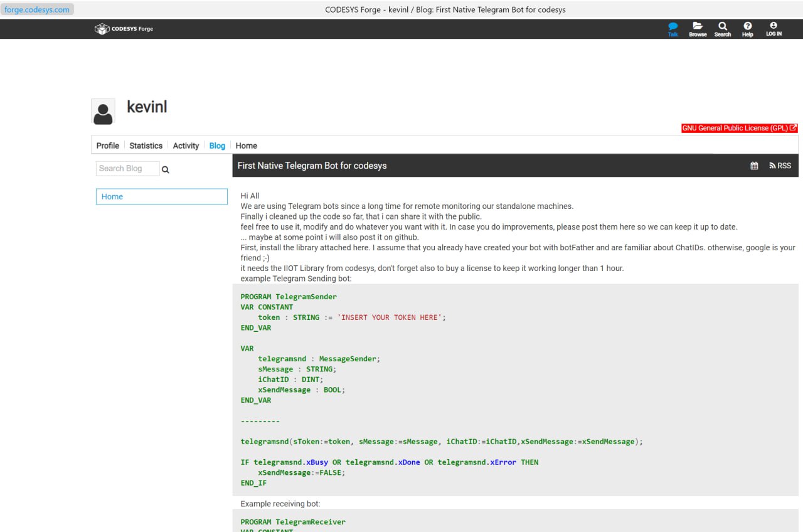Subscribe via the RSS link
The width and height of the screenshot is (803, 532).
pyautogui.click(x=780, y=166)
